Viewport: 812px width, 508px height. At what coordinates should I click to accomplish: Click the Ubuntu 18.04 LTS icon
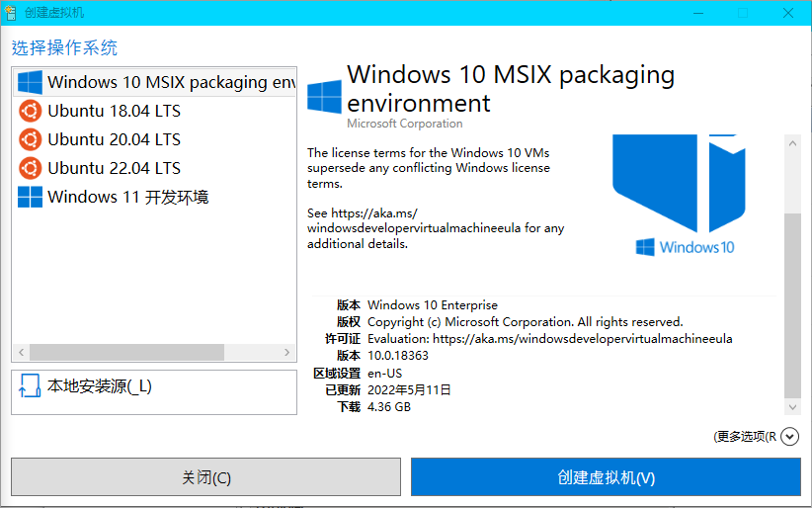point(30,111)
